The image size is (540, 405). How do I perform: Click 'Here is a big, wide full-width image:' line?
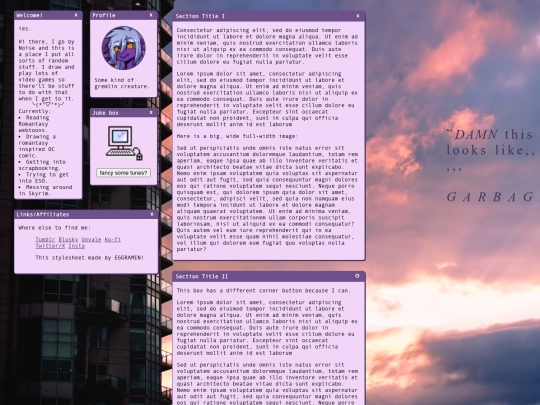237,136
